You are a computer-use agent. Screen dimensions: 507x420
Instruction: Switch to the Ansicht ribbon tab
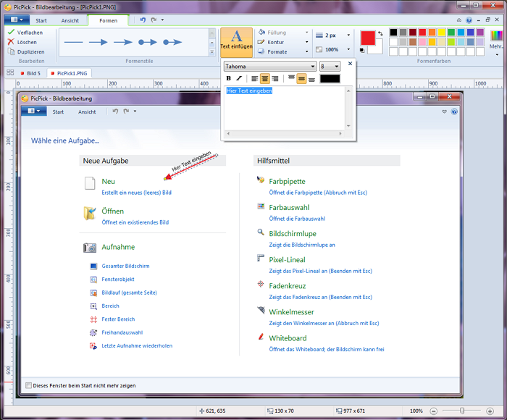70,21
